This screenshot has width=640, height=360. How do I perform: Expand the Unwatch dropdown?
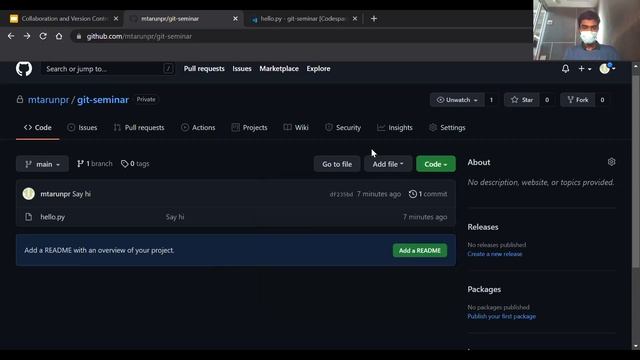(457, 100)
